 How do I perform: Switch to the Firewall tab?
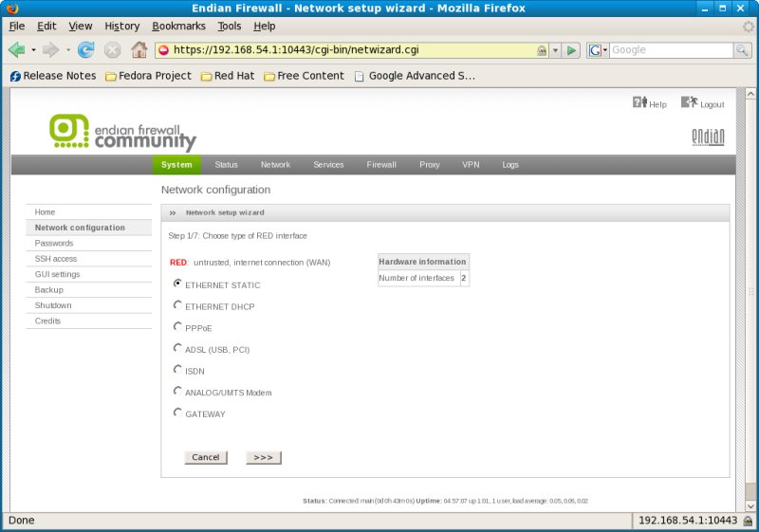[x=381, y=165]
